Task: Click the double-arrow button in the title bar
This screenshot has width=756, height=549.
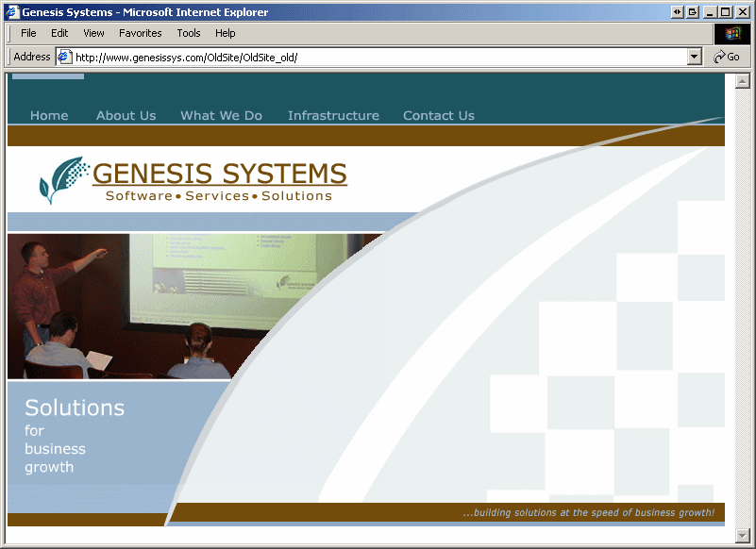Action: 678,12
